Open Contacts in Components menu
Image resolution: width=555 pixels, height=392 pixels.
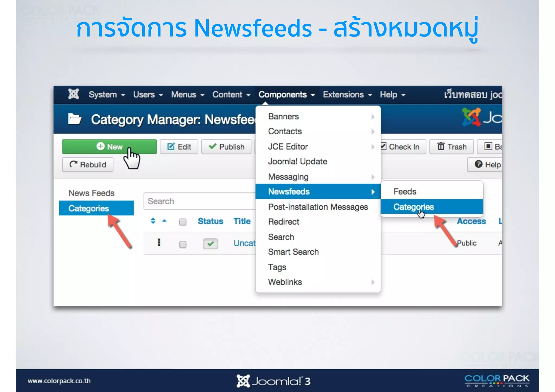pyautogui.click(x=318, y=131)
